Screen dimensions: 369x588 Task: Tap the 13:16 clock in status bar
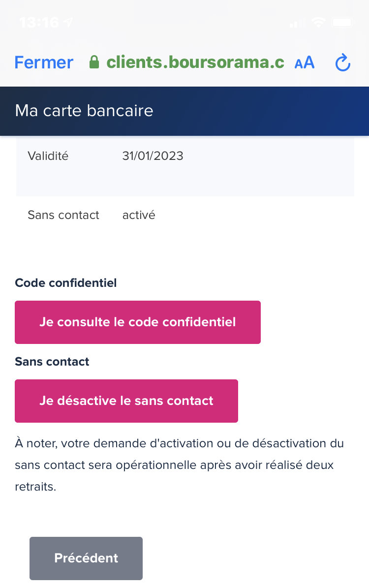[39, 22]
